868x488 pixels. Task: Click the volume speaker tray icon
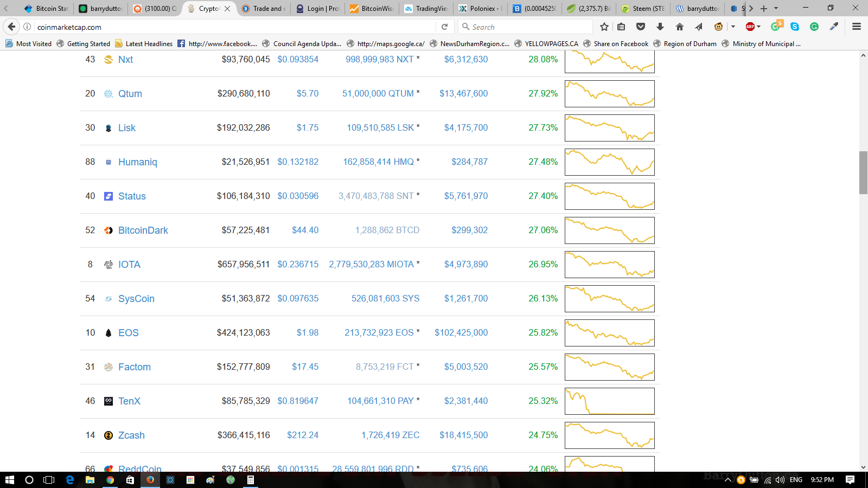pyautogui.click(x=780, y=480)
